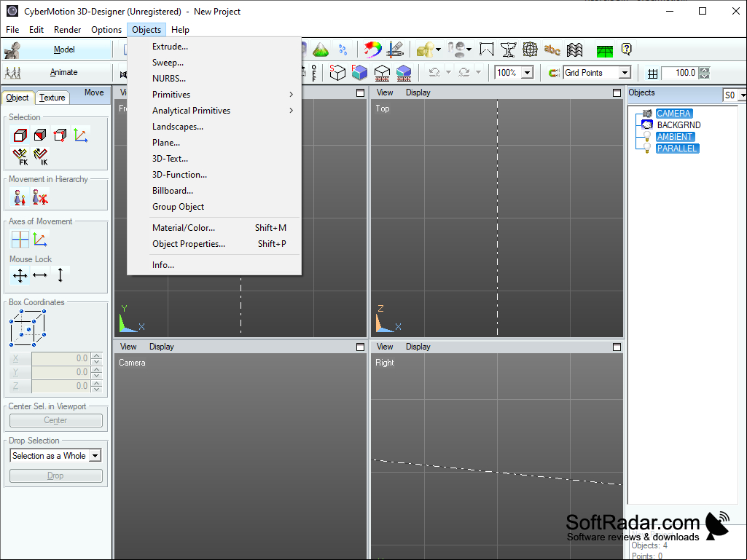
Task: Click the particle droplets toolbar icon
Action: pos(343,49)
